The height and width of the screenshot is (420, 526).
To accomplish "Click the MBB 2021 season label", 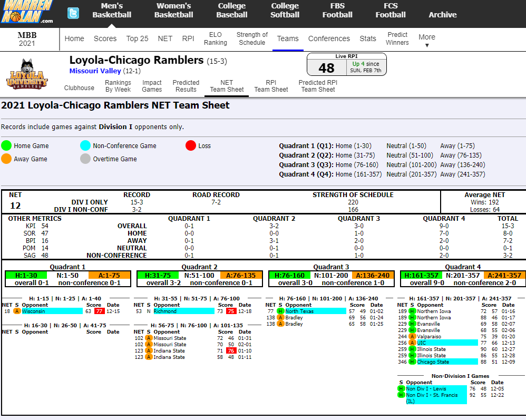I will (x=27, y=39).
